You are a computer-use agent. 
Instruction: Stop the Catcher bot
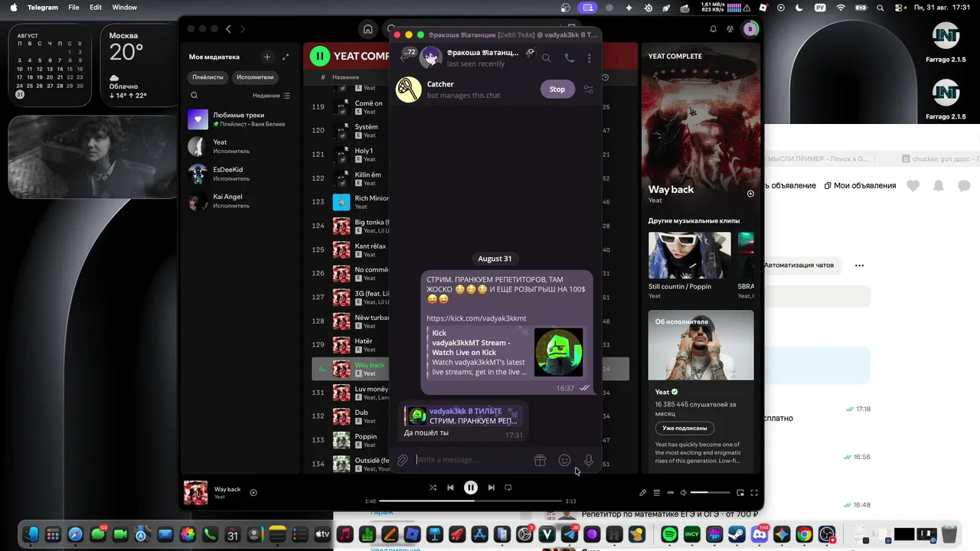click(x=557, y=90)
